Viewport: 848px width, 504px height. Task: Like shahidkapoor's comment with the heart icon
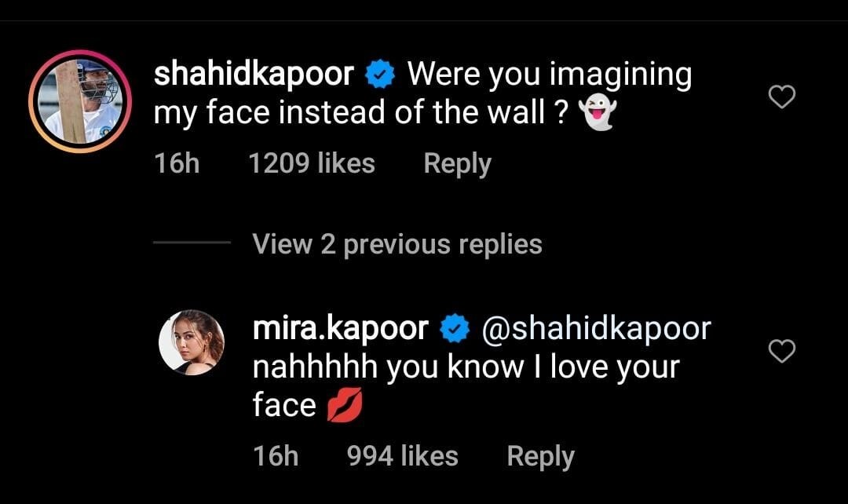(x=781, y=97)
